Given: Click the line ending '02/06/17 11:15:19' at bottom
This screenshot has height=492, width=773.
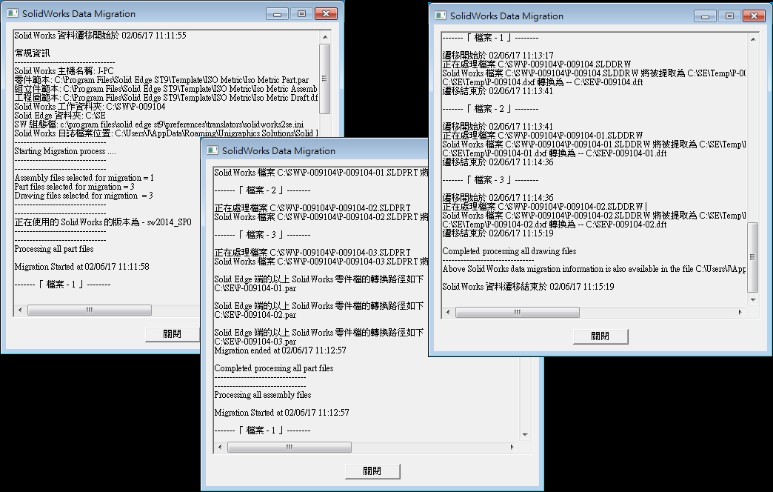Looking at the screenshot, I should [x=528, y=286].
